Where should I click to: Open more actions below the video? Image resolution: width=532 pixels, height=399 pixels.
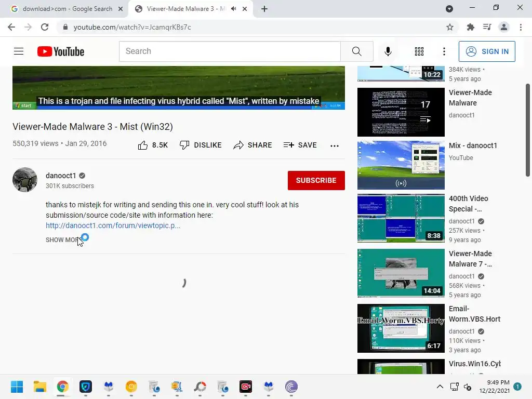[334, 145]
